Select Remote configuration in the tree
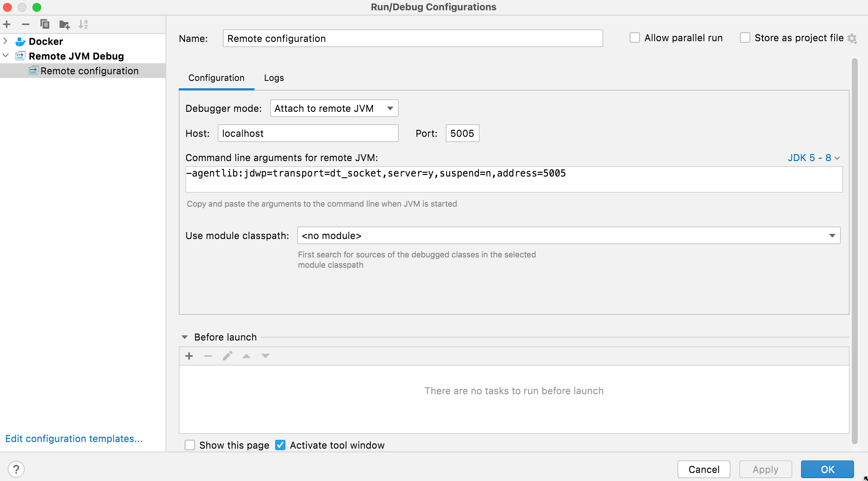Screen dimensions: 868x481 83,71
